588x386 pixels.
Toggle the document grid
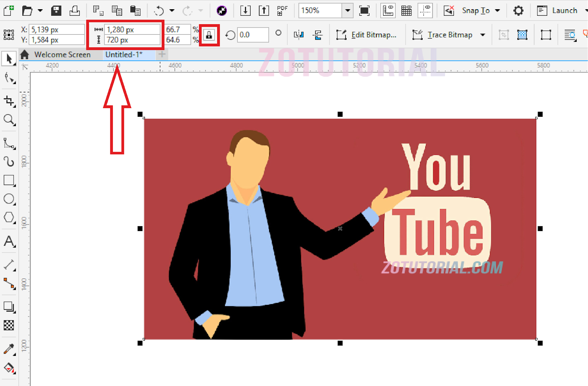coord(406,11)
